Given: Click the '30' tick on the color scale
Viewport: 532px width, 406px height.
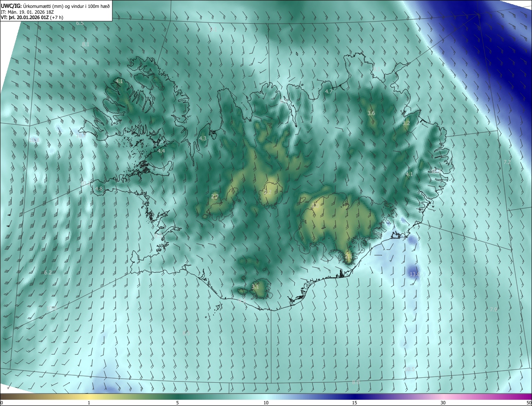Looking at the screenshot, I should (443, 403).
